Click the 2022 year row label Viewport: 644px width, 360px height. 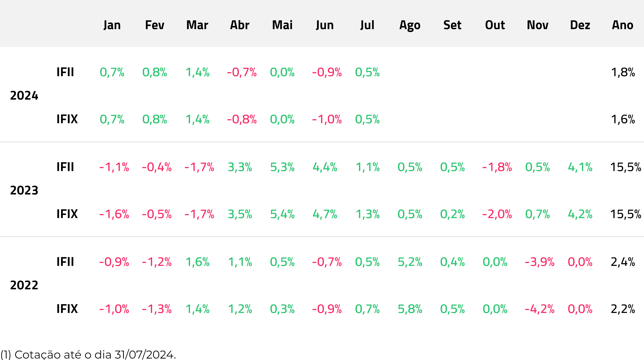(x=24, y=285)
